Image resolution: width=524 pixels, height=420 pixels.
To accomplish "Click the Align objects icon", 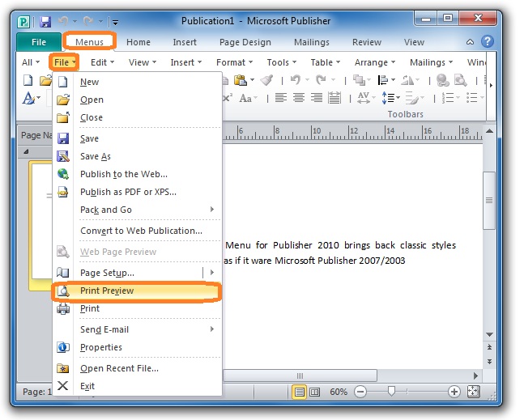I will click(x=383, y=80).
